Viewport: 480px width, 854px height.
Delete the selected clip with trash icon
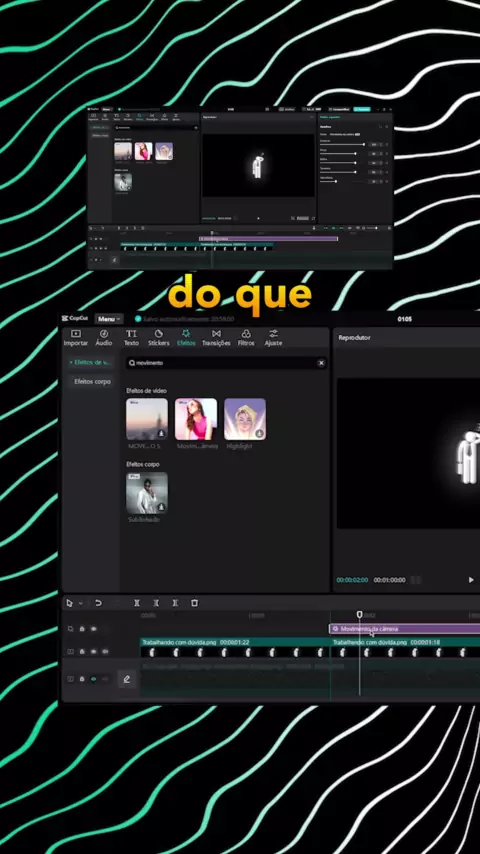pos(195,603)
